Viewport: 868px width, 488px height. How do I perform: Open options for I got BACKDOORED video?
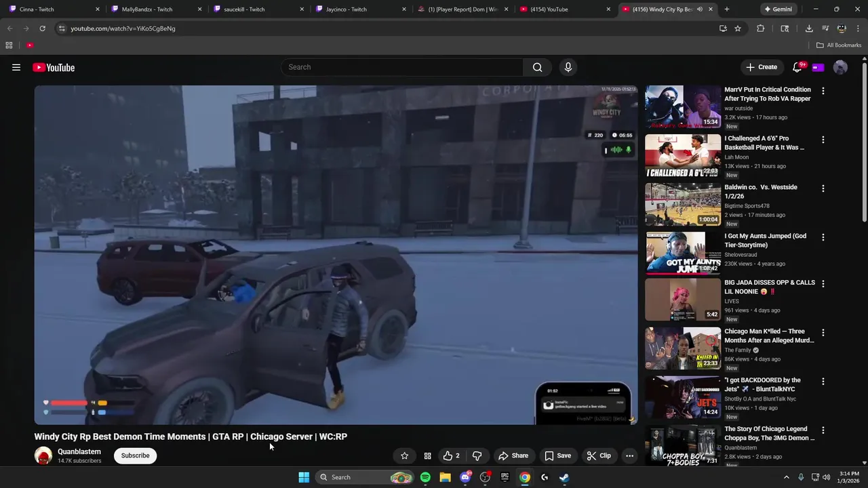823,382
